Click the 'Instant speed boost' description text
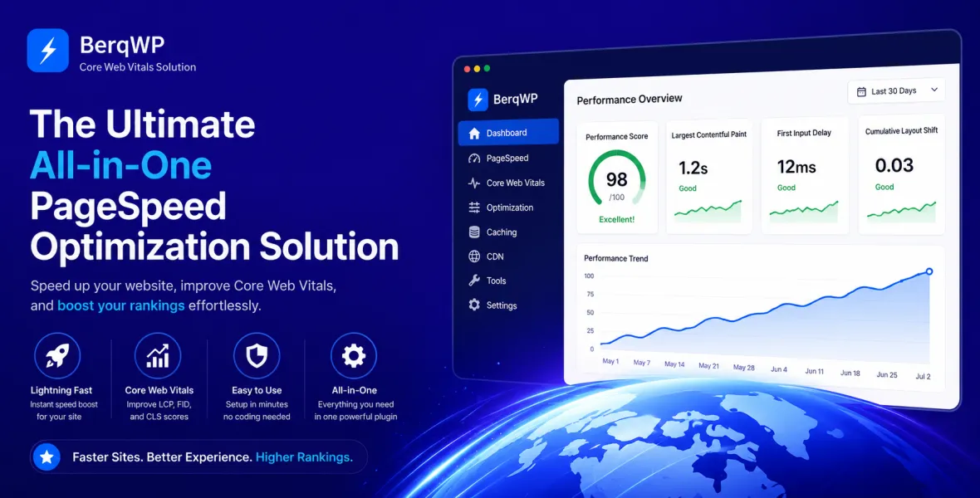The image size is (980, 498). pyautogui.click(x=64, y=404)
